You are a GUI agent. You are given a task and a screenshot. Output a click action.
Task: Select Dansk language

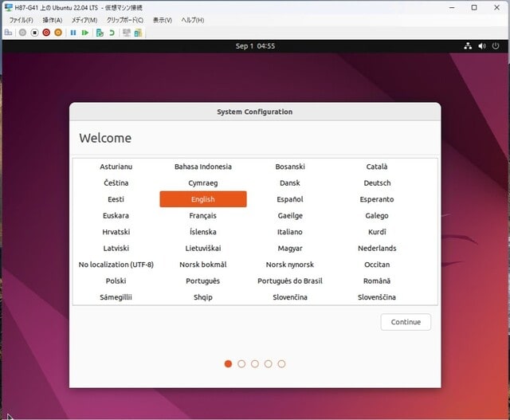[290, 183]
